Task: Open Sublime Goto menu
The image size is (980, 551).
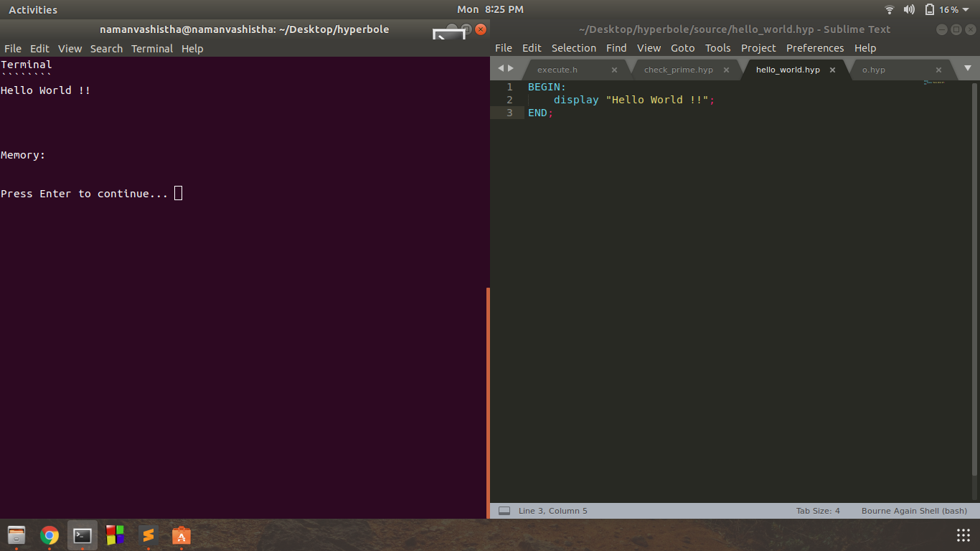Action: pos(683,48)
